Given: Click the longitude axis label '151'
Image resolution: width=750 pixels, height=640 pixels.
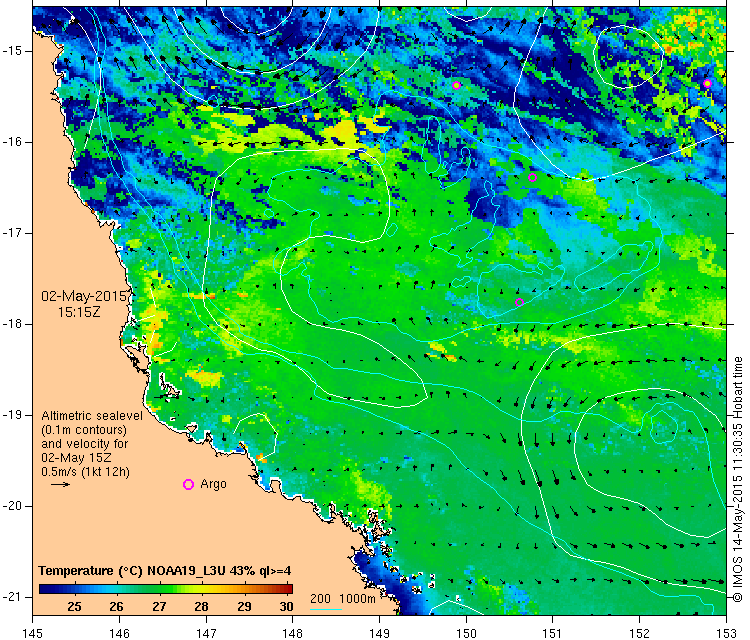Looking at the screenshot, I should (552, 633).
